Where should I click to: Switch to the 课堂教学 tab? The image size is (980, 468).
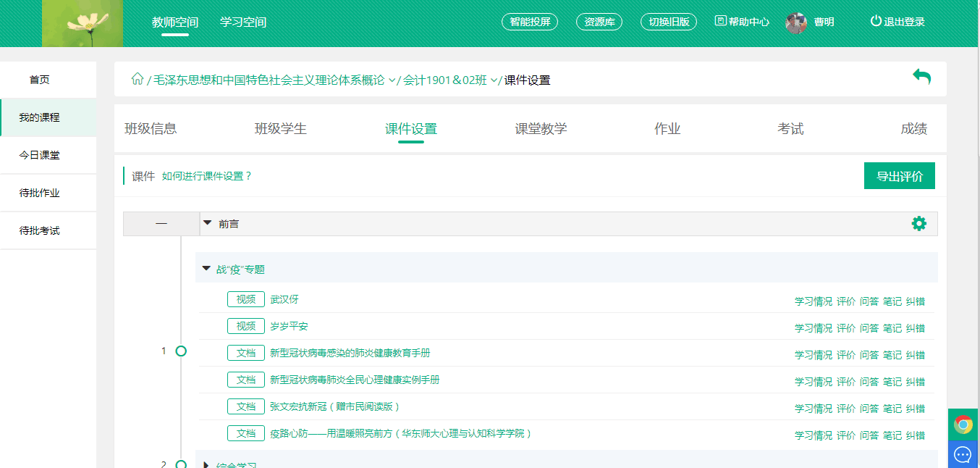[x=541, y=129]
